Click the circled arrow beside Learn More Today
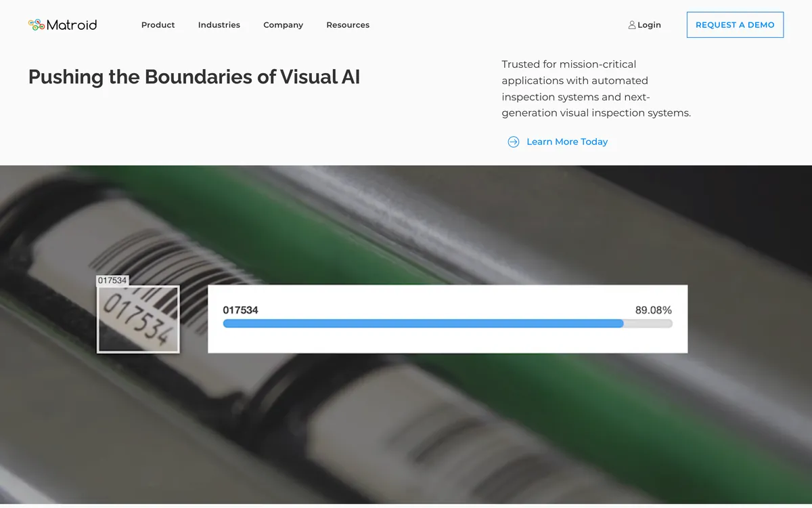The image size is (812, 508). pyautogui.click(x=514, y=142)
